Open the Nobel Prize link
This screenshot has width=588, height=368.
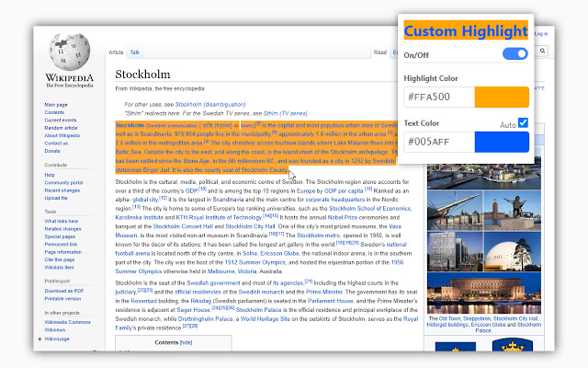pos(343,217)
